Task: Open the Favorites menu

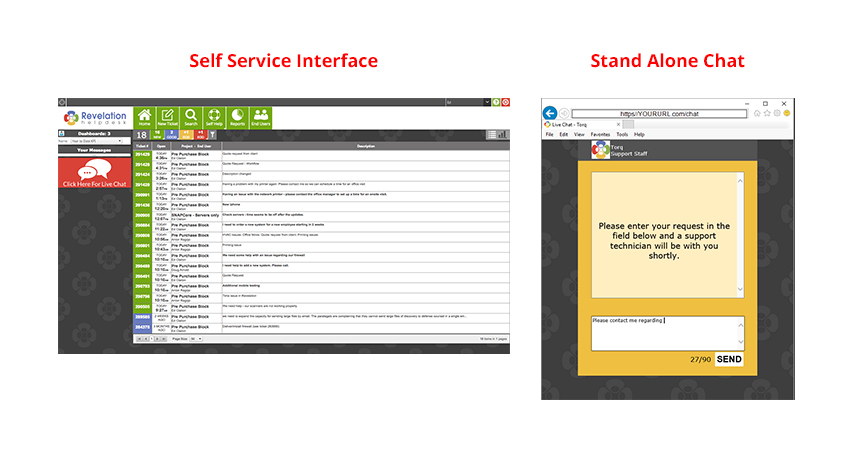Action: pyautogui.click(x=600, y=134)
